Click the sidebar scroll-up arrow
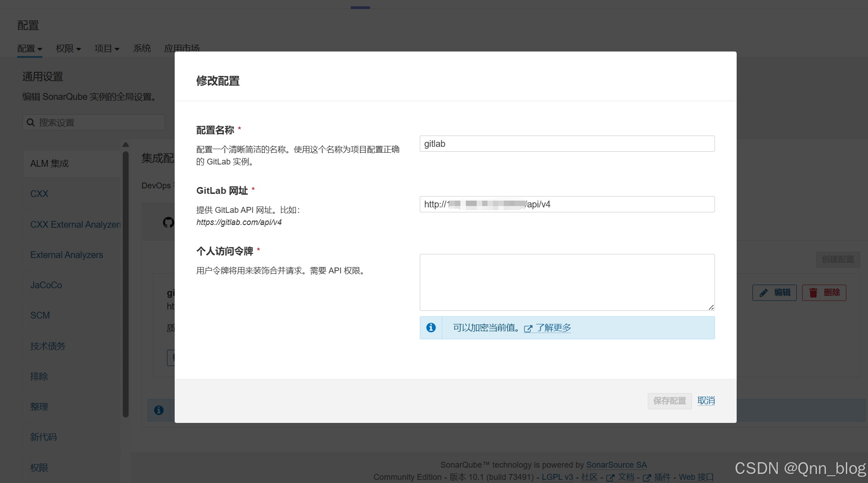Viewport: 868px width, 483px height. tap(126, 145)
